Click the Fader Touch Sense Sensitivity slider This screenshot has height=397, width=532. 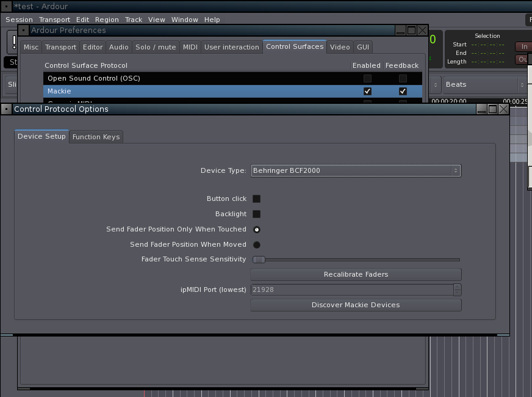click(356, 260)
